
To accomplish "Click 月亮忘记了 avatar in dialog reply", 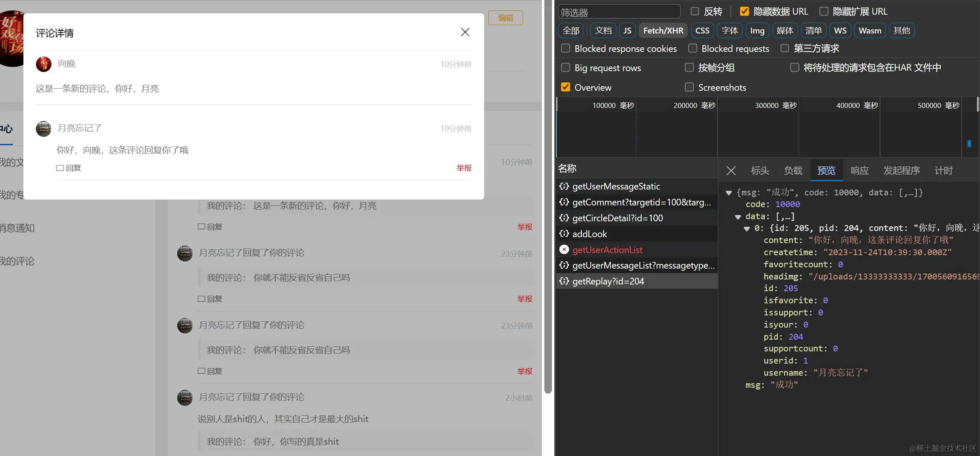I will [43, 128].
